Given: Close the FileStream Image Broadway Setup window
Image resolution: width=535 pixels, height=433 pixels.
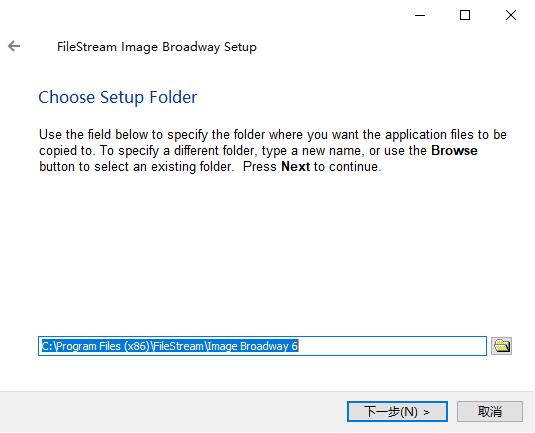Looking at the screenshot, I should (x=511, y=15).
